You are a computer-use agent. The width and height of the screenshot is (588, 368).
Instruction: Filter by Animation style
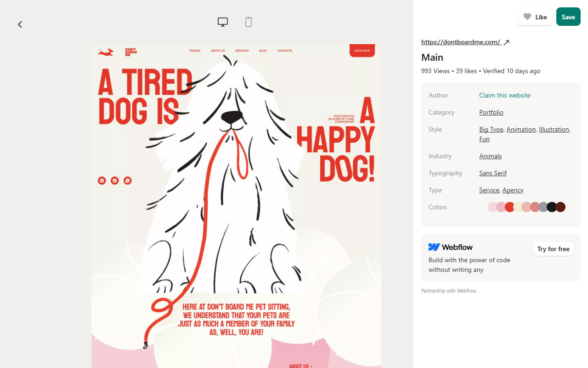click(521, 129)
